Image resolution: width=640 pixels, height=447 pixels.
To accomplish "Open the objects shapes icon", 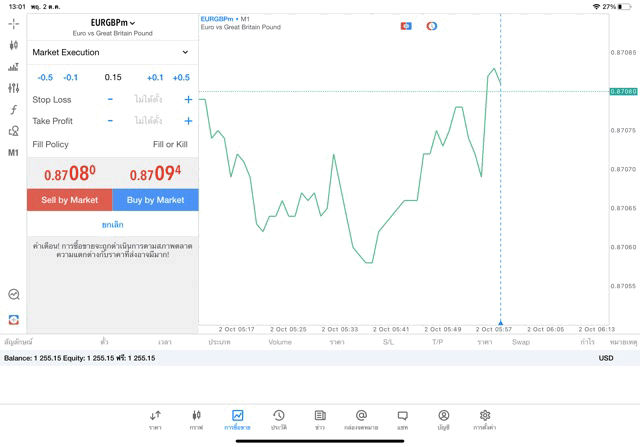I will [13, 131].
